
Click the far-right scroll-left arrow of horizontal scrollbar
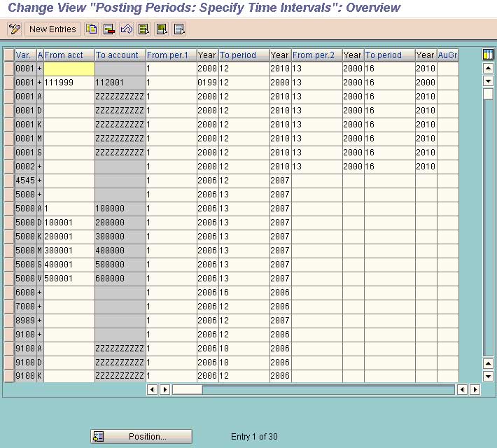point(463,389)
